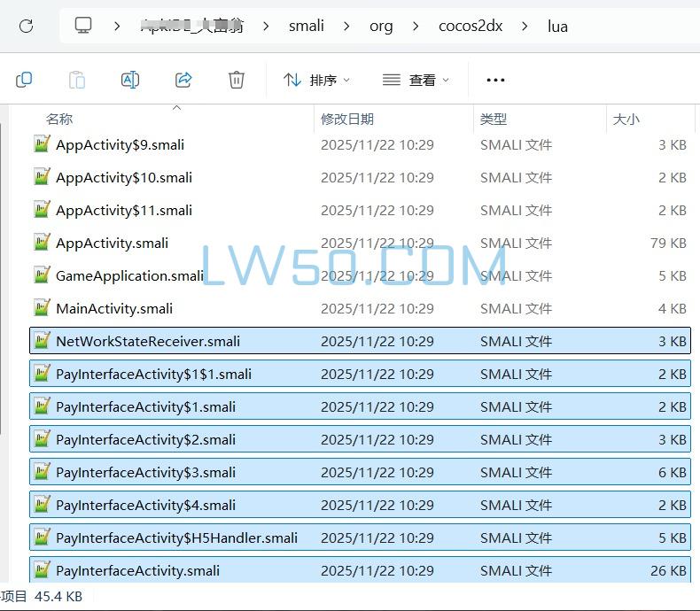
Task: Click the Refresh icon
Action: click(27, 26)
